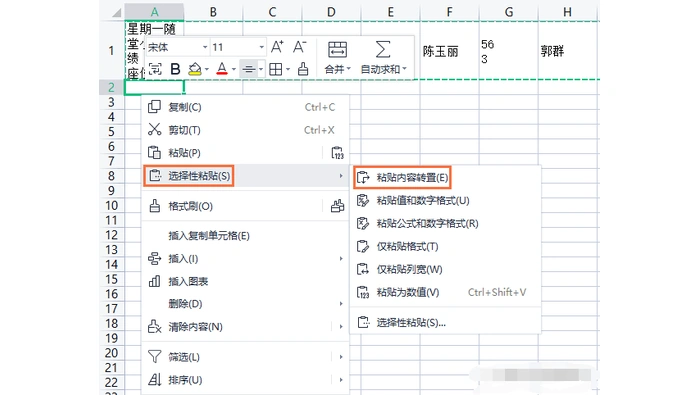The image size is (700, 395).
Task: Click the multi-format painter icon beside 格式刷(O)
Action: click(x=338, y=206)
